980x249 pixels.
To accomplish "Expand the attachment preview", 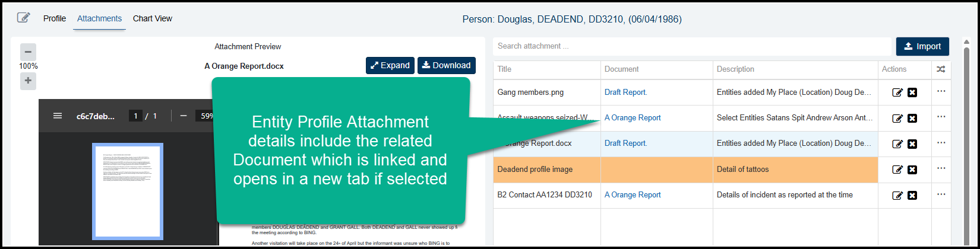I will [390, 65].
